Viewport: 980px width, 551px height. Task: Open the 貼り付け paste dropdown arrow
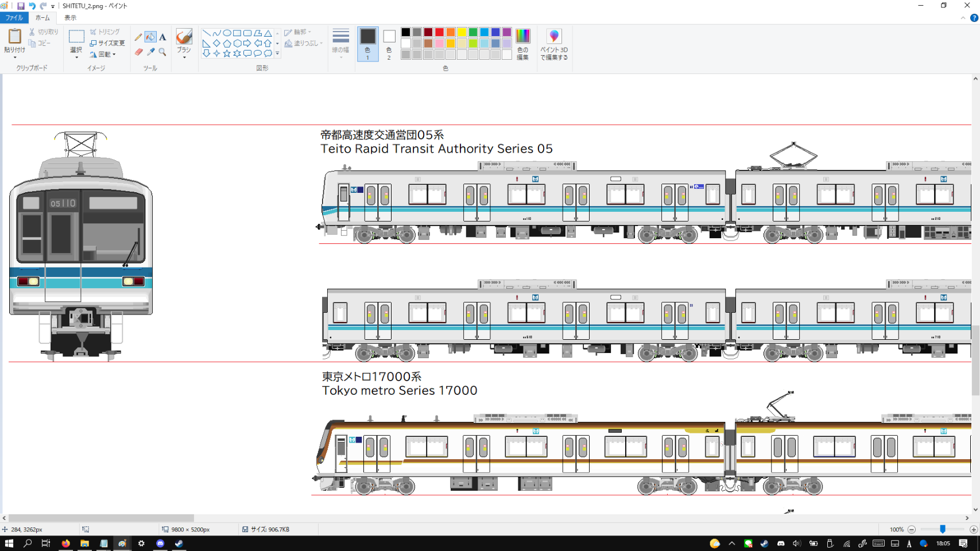tap(14, 57)
